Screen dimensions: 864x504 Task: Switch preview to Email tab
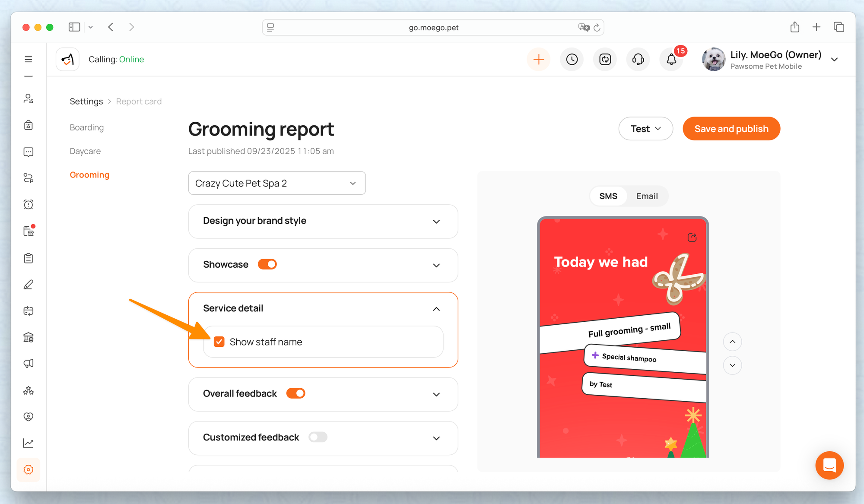(x=647, y=196)
